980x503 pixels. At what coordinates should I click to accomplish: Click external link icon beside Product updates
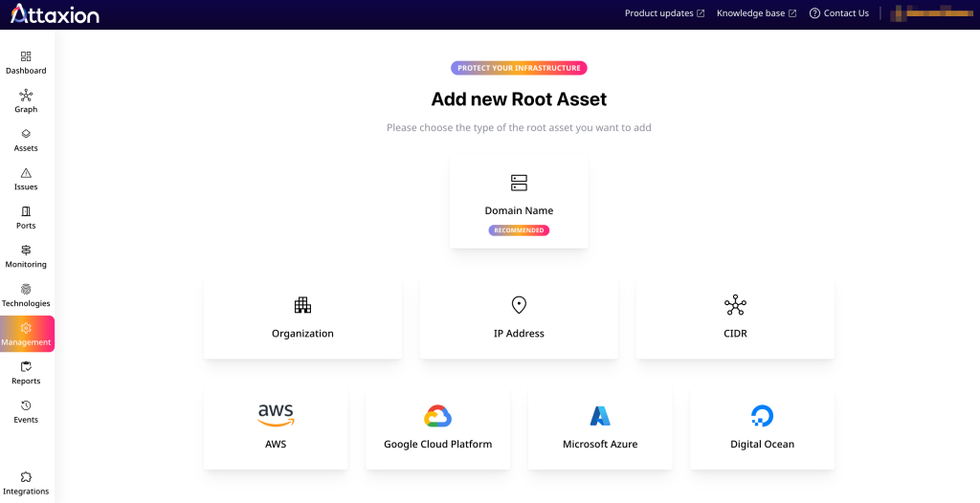tap(701, 13)
